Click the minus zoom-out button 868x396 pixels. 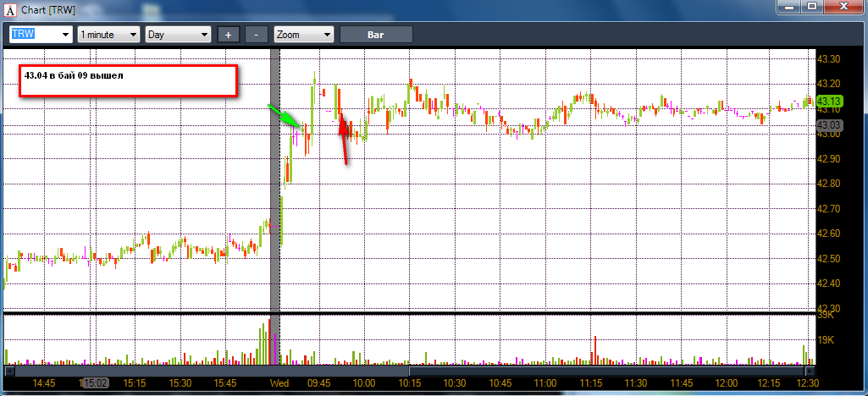pyautogui.click(x=257, y=35)
